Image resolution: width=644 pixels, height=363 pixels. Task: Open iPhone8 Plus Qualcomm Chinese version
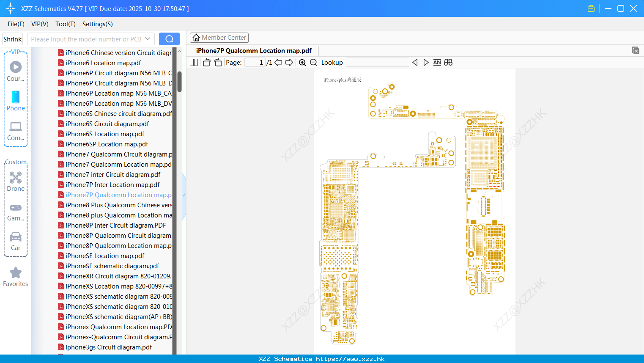coord(115,205)
